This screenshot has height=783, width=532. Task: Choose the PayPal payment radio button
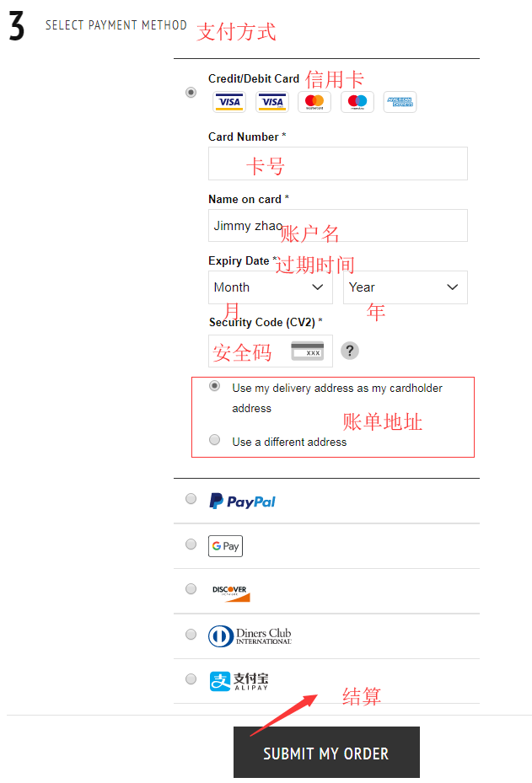[x=191, y=499]
